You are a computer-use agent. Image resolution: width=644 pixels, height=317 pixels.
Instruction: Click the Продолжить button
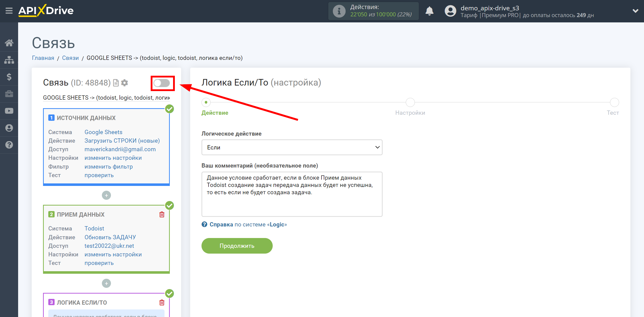(x=237, y=246)
